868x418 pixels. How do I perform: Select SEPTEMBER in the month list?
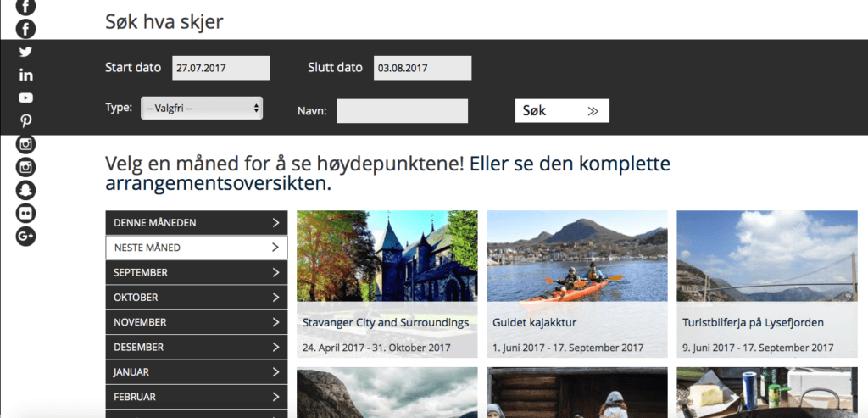click(197, 272)
